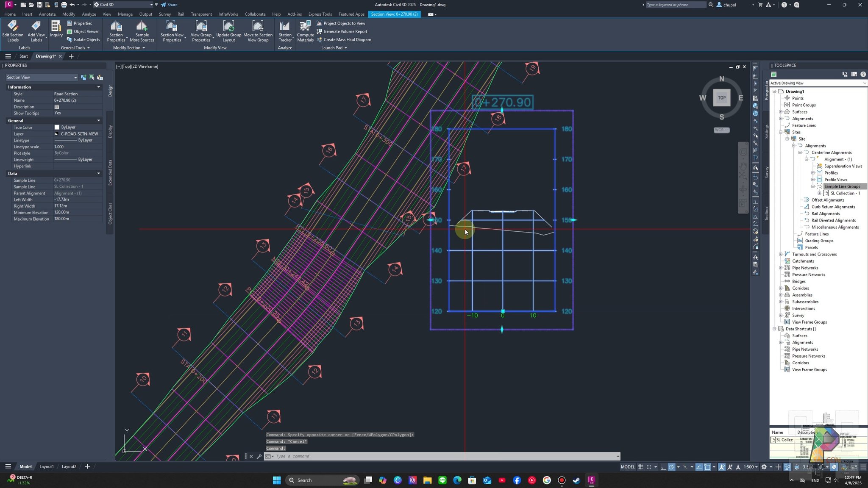The width and height of the screenshot is (868, 488).
Task: Click the WCS label under ViewCube
Action: 721,130
